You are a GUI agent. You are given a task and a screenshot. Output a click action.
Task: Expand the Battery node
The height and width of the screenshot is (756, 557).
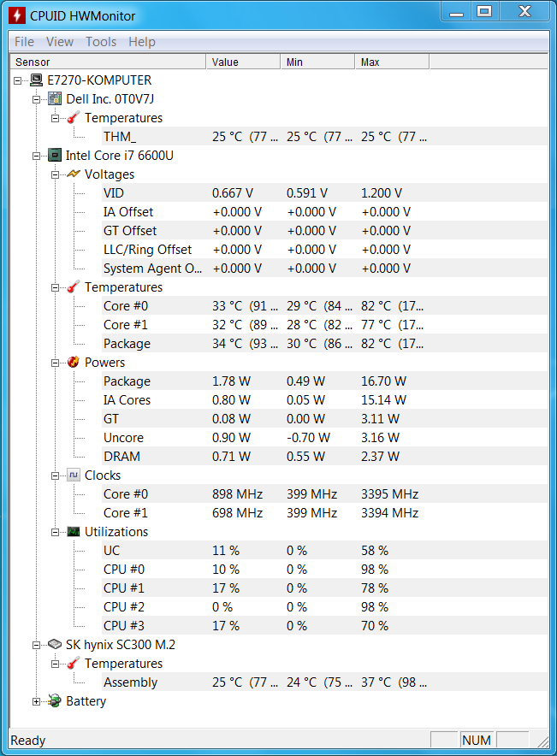pyautogui.click(x=36, y=701)
